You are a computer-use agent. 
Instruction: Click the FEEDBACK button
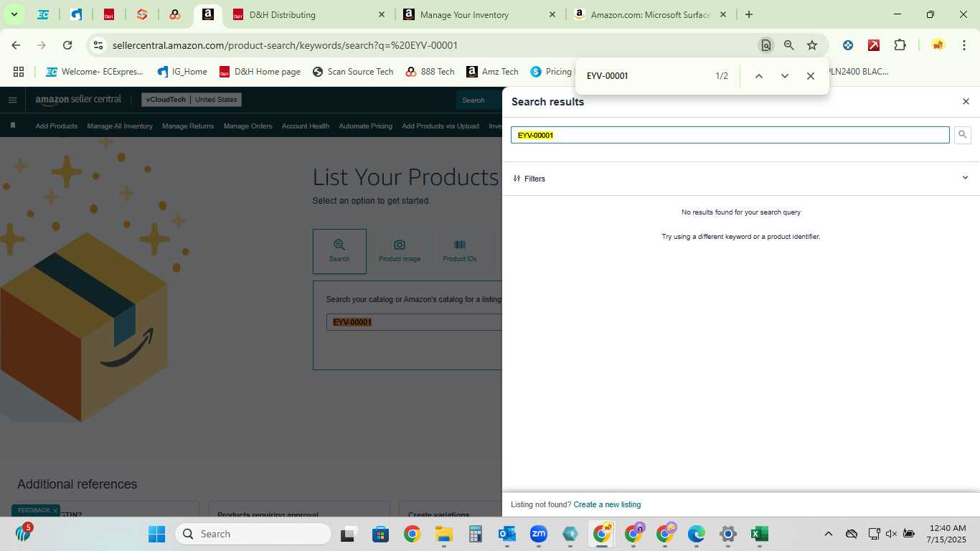(34, 511)
